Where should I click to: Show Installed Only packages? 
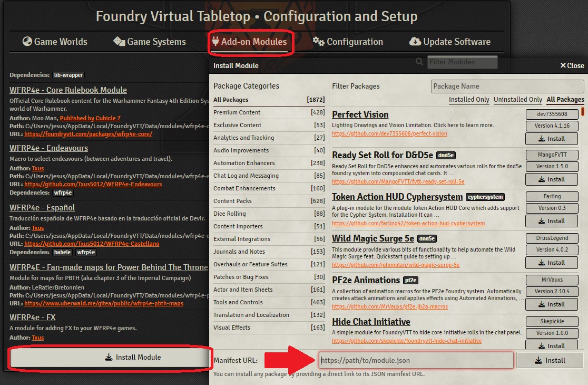(469, 100)
